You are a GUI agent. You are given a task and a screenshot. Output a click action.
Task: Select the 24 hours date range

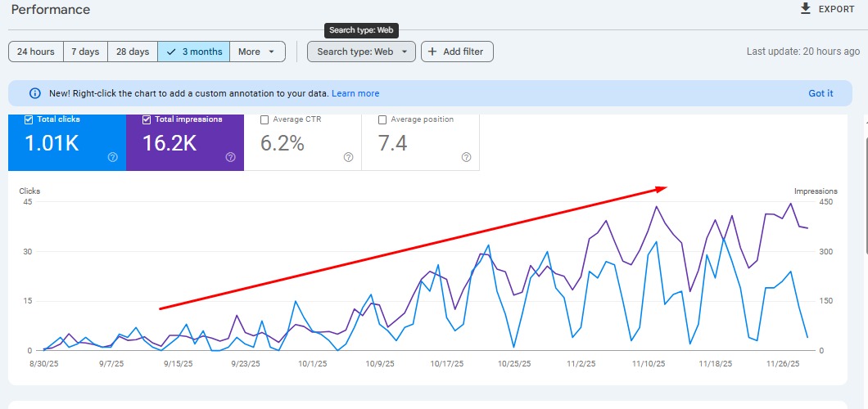tap(36, 52)
